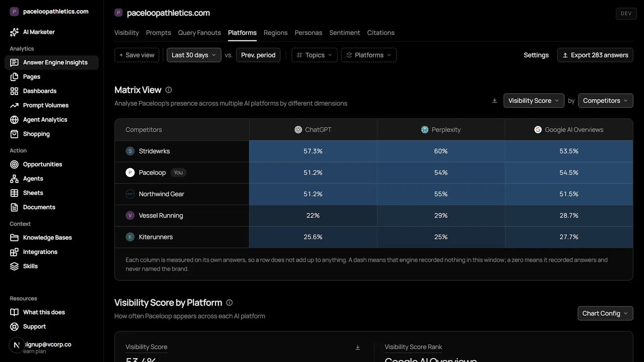This screenshot has width=644, height=362.
Task: Click the Answer Engine Insights icon
Action: click(x=14, y=62)
